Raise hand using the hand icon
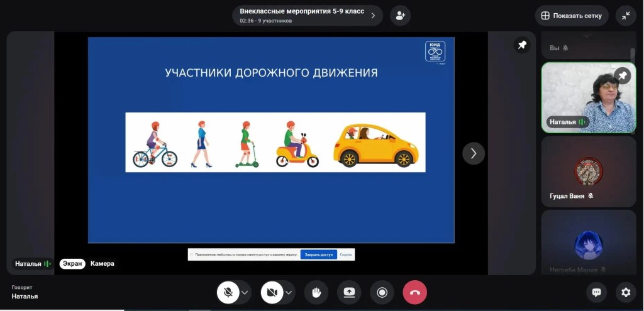The height and width of the screenshot is (311, 644). 316,292
